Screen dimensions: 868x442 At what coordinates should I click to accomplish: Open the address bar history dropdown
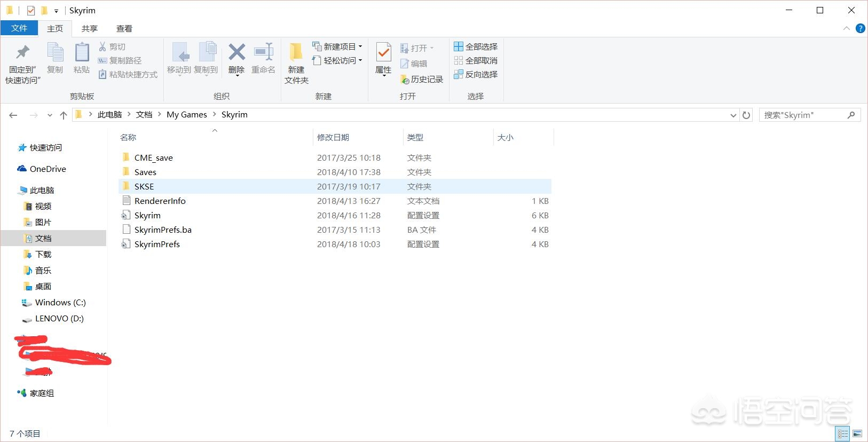pos(733,115)
